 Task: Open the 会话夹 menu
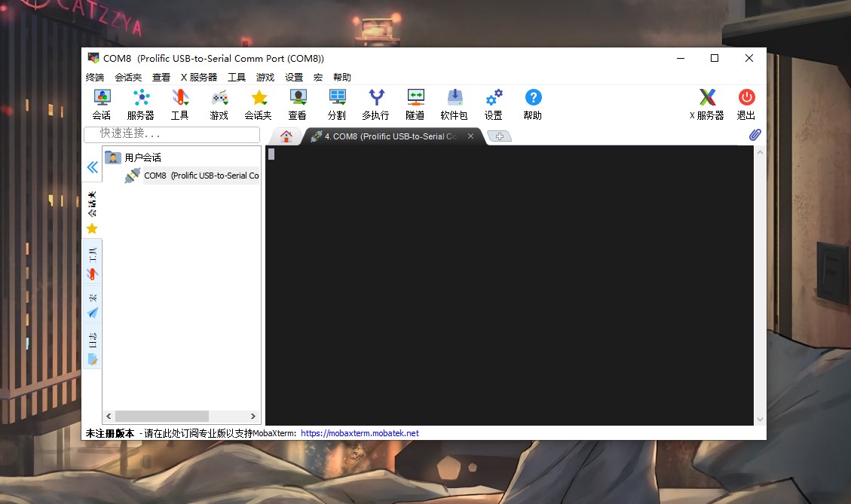click(x=128, y=77)
